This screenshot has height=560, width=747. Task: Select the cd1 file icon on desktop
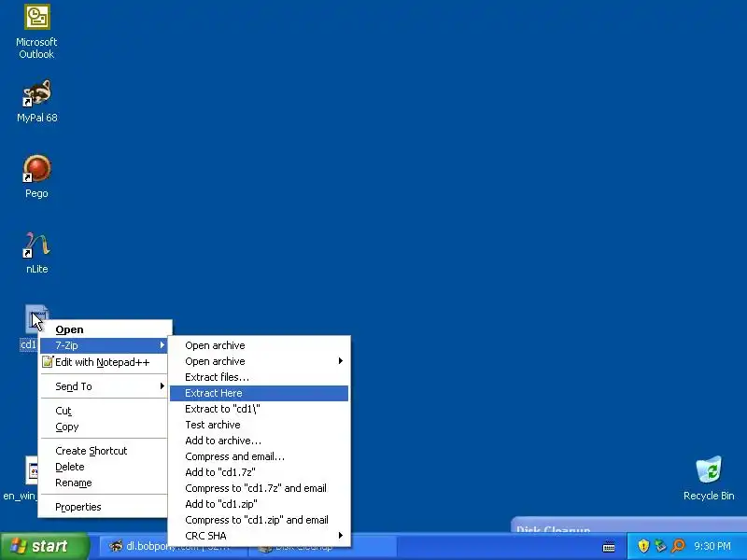click(30, 327)
